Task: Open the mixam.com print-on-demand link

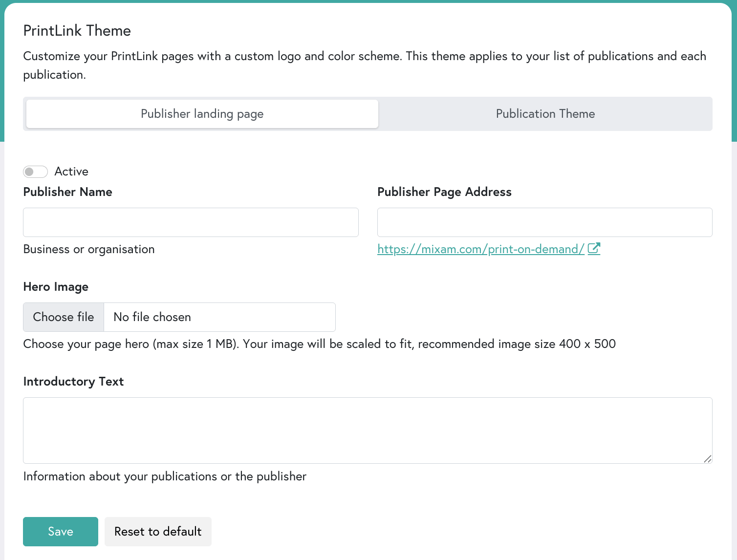Action: click(480, 249)
